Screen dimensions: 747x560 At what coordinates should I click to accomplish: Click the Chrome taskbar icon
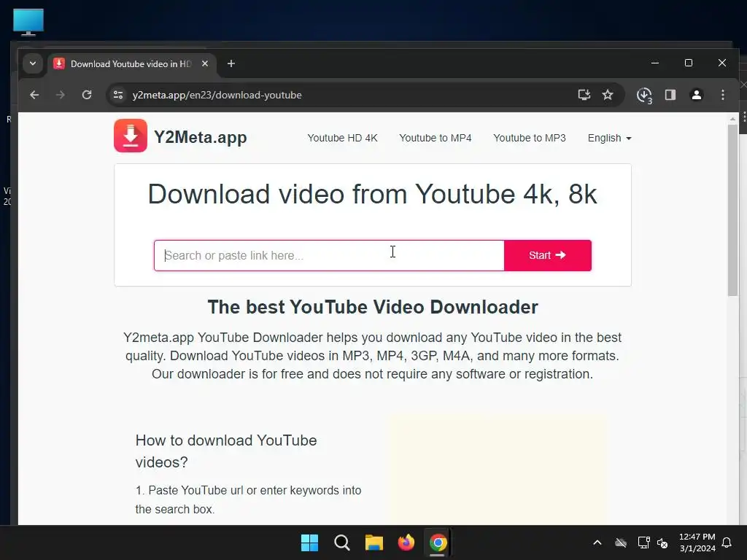click(438, 542)
